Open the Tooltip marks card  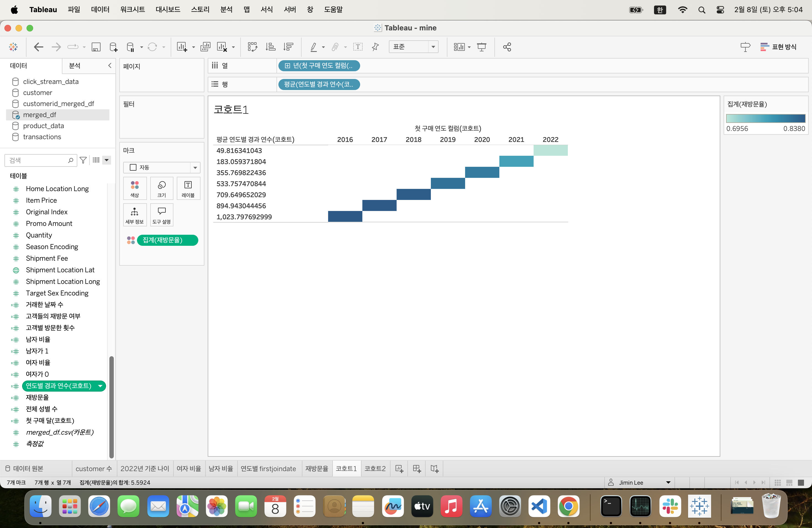point(161,215)
